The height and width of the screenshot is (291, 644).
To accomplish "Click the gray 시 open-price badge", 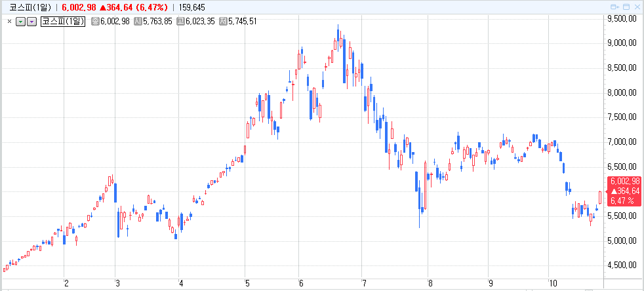I will click(x=138, y=22).
